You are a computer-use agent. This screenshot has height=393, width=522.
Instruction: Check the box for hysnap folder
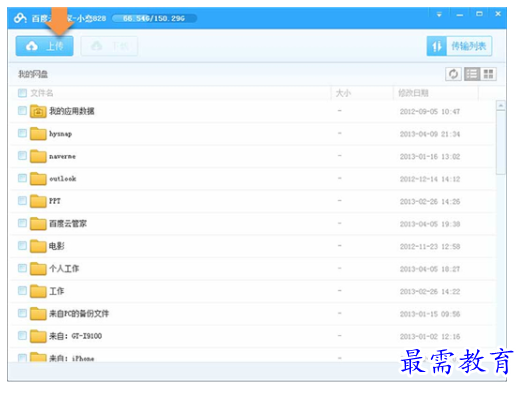pos(22,133)
